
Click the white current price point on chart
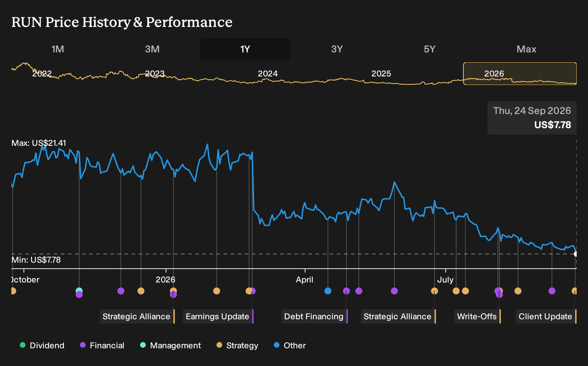[576, 254]
